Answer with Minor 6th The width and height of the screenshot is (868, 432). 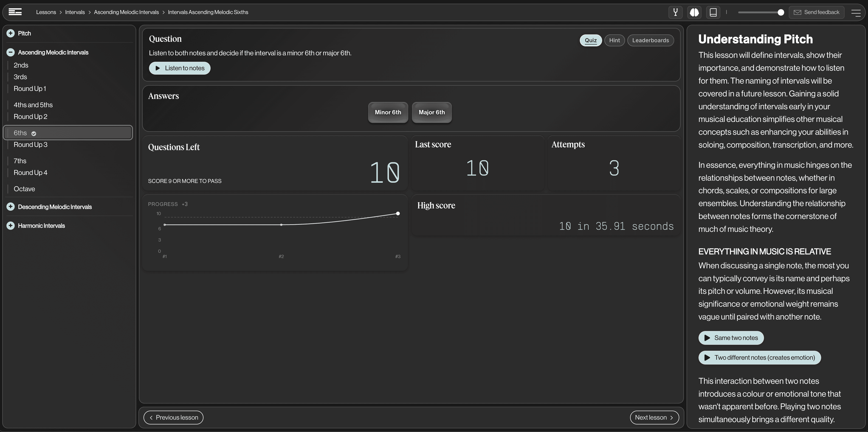pyautogui.click(x=388, y=112)
